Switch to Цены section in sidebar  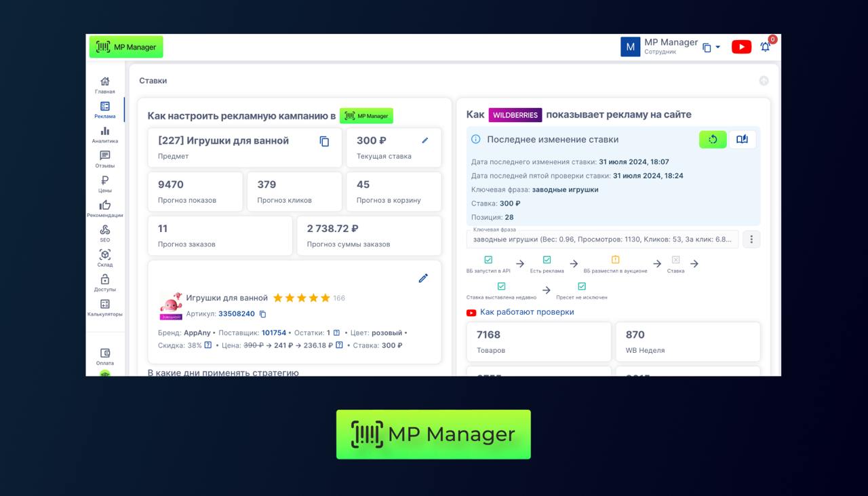104,184
